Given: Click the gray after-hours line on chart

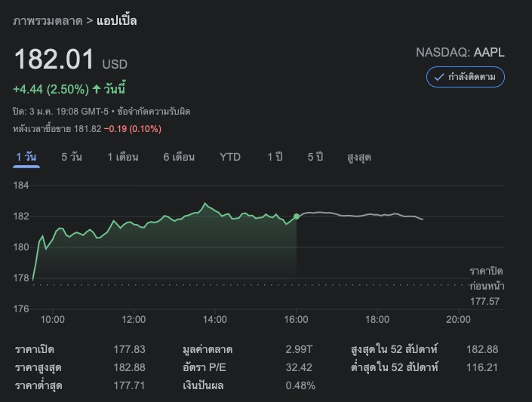Looking at the screenshot, I should point(362,216).
